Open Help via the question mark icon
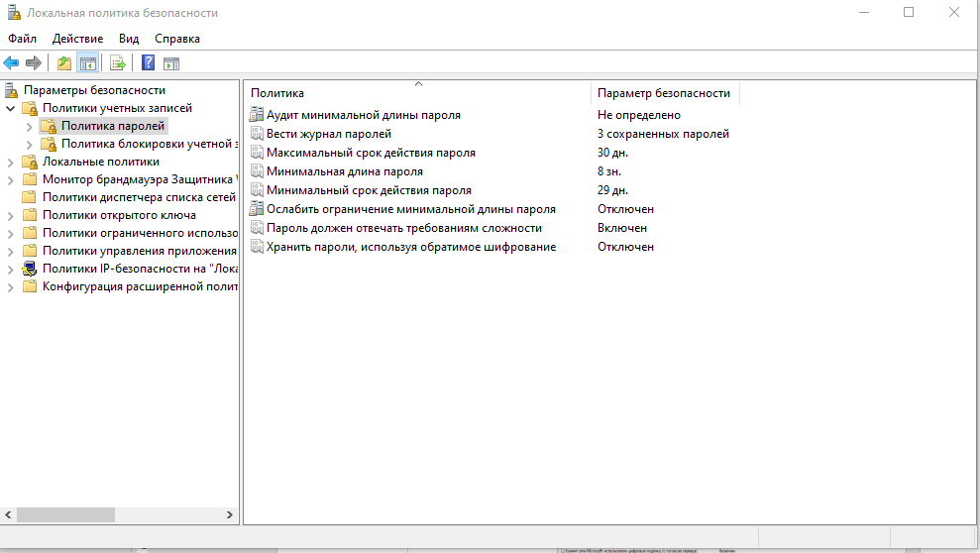Screen dimensions: 980x553 click(148, 63)
